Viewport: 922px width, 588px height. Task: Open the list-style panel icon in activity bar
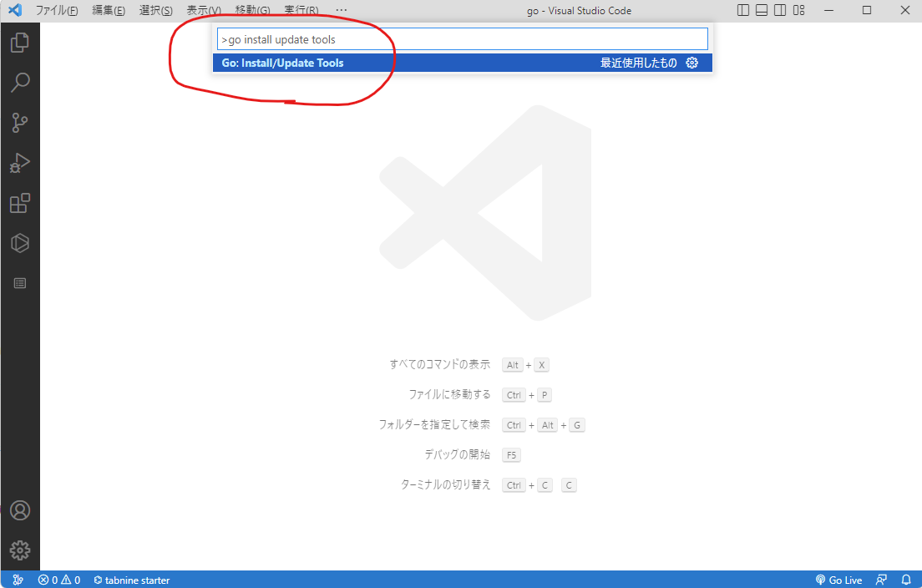coord(20,283)
